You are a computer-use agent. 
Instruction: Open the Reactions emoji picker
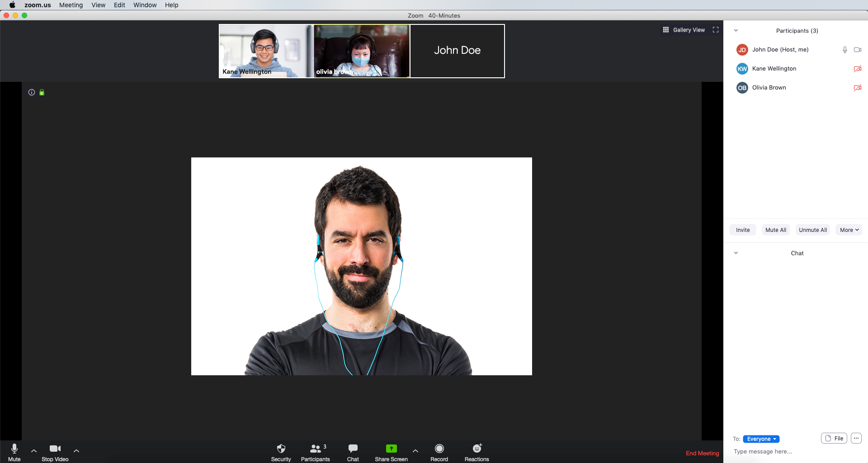(476, 449)
